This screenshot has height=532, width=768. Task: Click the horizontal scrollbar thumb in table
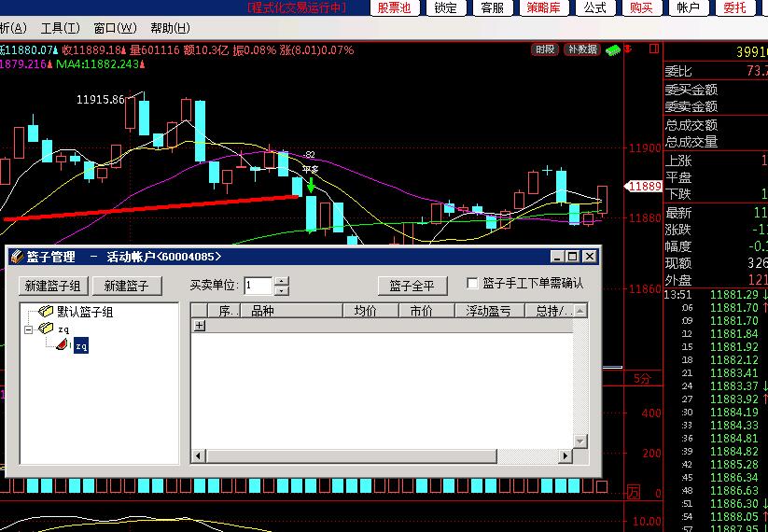coord(352,456)
